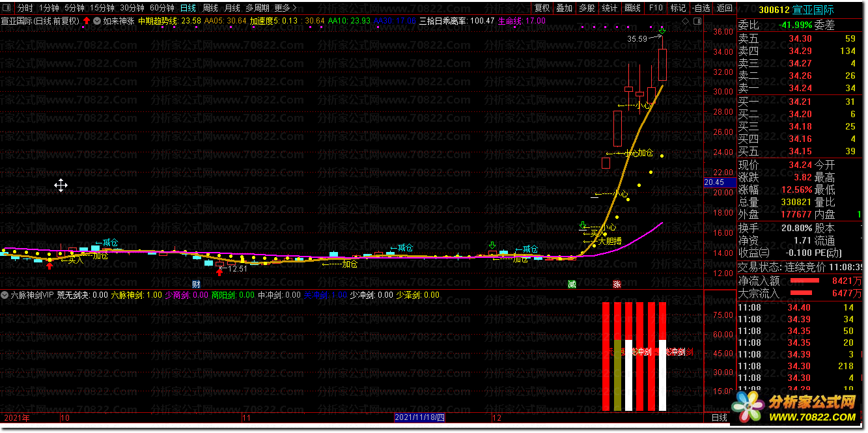Screen dimensions: 868x433
Task: Click the 返回 back button
Action: [x=724, y=8]
